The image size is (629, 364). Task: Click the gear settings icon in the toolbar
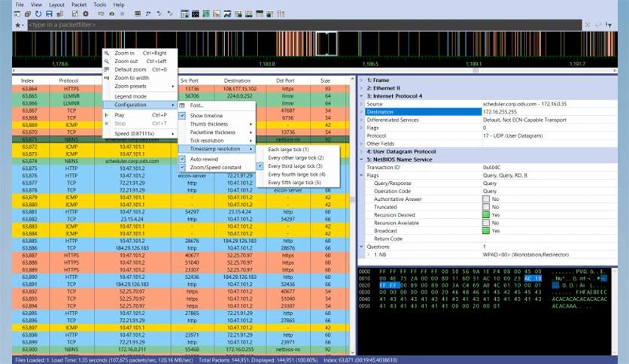click(x=86, y=14)
